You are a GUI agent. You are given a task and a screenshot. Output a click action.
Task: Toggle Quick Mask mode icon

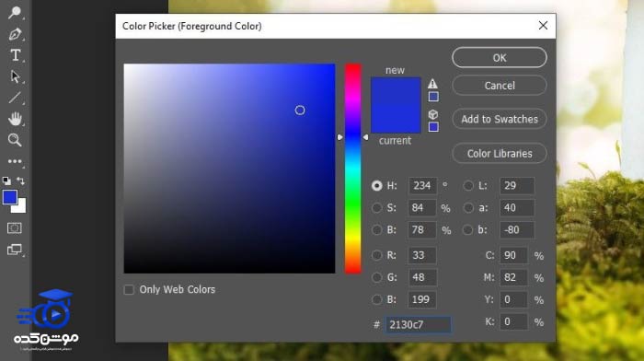(x=15, y=227)
